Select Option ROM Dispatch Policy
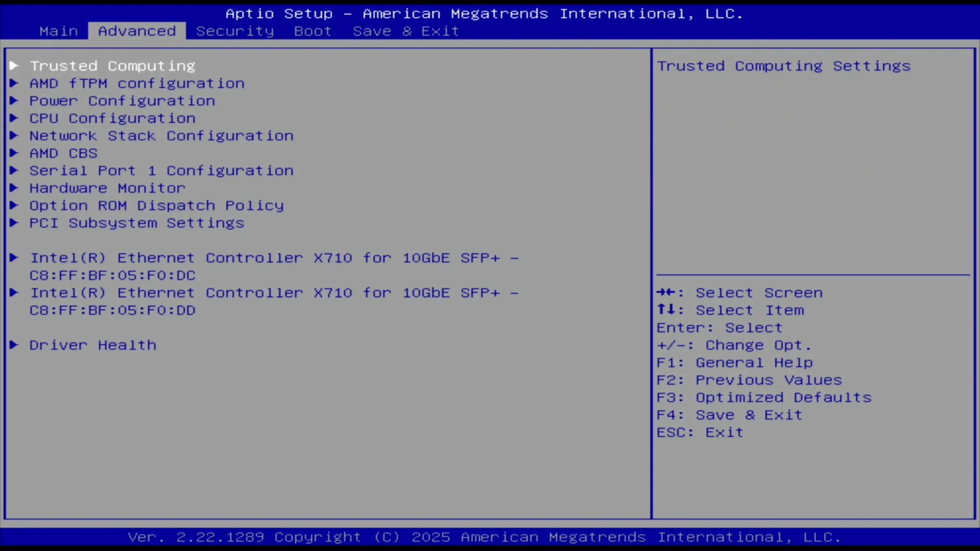This screenshot has width=980, height=551. [157, 206]
